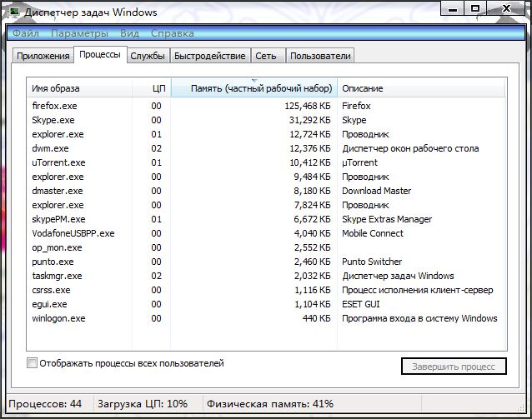This screenshot has height=419, width=532.
Task: Go to the Сеть tab
Action: tap(266, 56)
